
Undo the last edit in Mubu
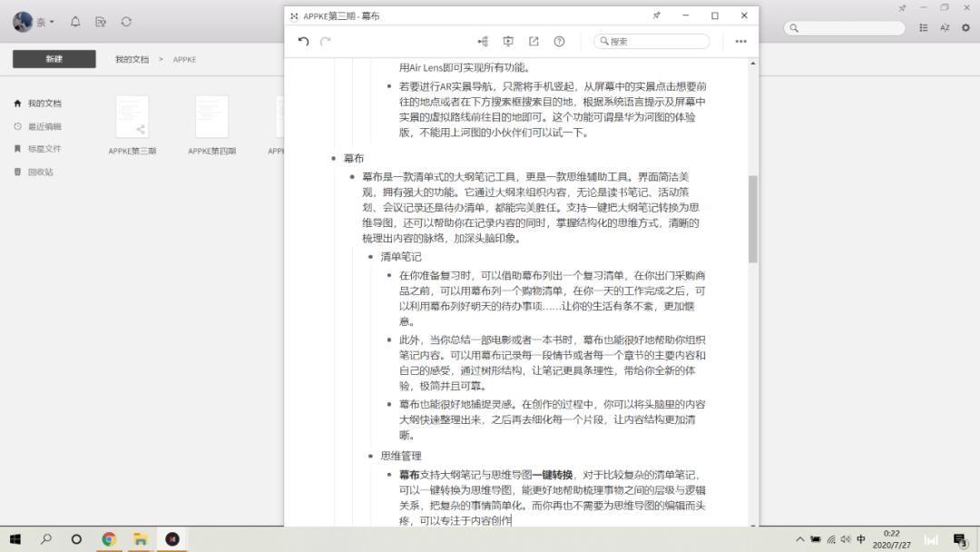[x=303, y=41]
